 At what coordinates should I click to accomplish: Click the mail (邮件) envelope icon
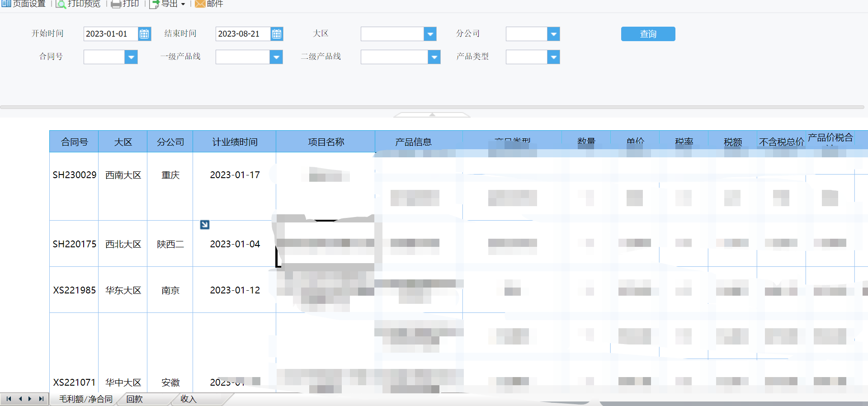(200, 4)
